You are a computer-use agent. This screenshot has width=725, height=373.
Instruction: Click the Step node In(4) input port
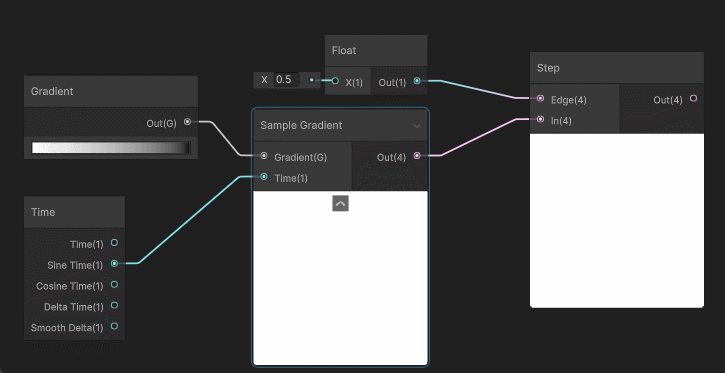[541, 119]
